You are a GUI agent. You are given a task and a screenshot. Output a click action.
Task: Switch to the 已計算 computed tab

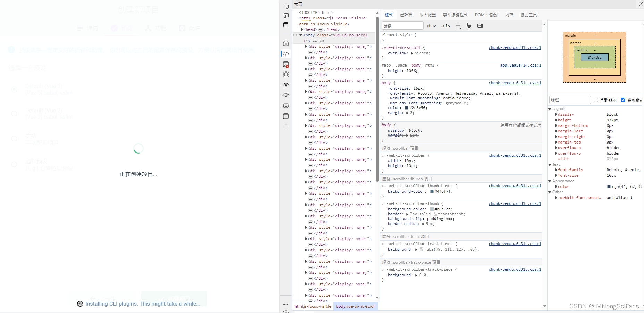406,15
